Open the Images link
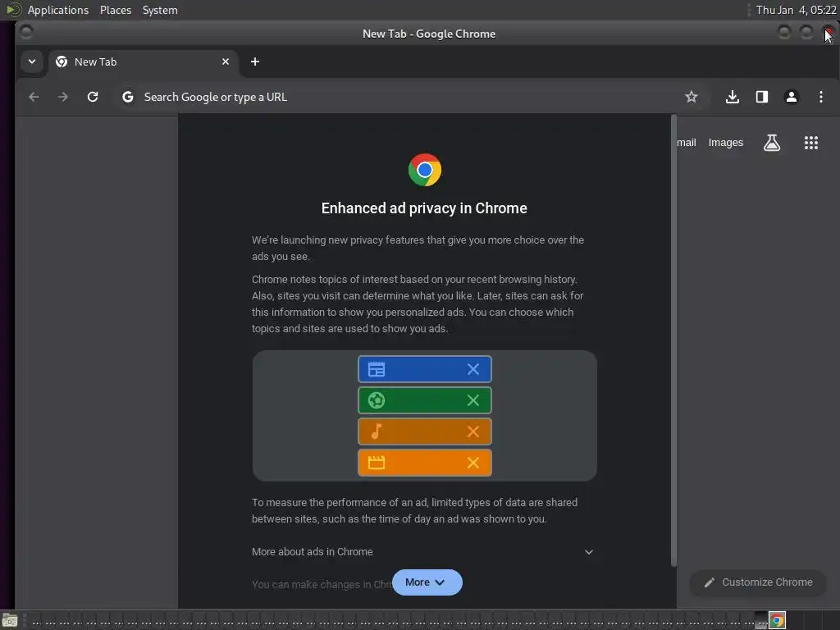This screenshot has height=630, width=840. tap(725, 143)
